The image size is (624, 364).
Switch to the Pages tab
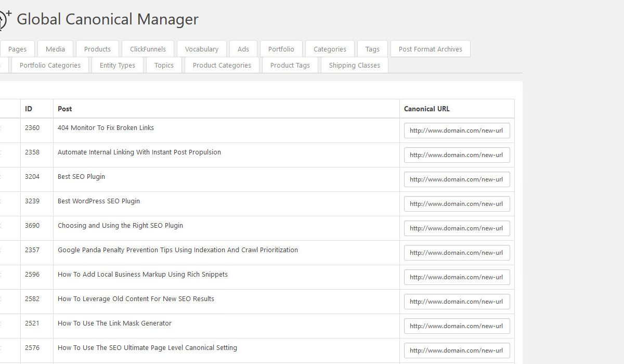(x=17, y=49)
